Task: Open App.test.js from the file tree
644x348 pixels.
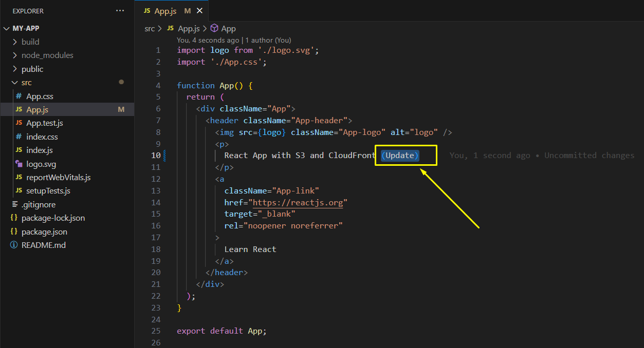Action: (x=45, y=123)
